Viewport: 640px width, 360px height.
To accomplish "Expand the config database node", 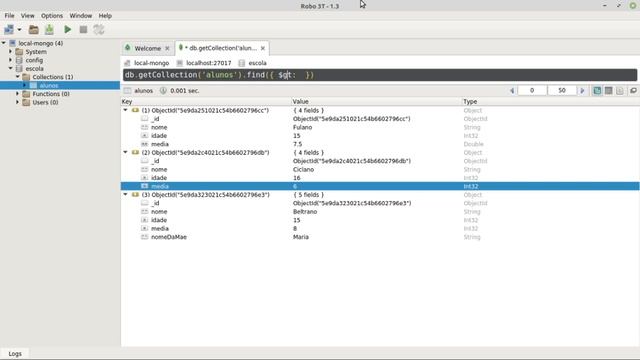I will 11,60.
